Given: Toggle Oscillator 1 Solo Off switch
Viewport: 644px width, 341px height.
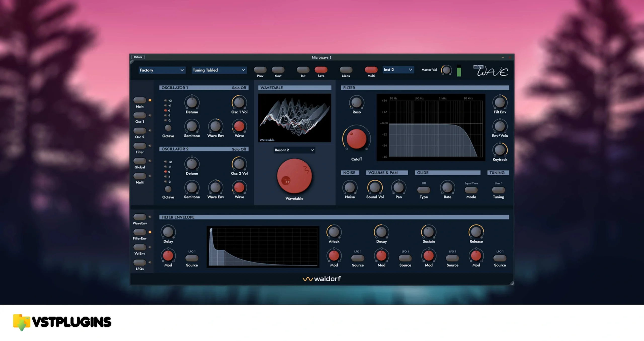Looking at the screenshot, I should tap(239, 88).
